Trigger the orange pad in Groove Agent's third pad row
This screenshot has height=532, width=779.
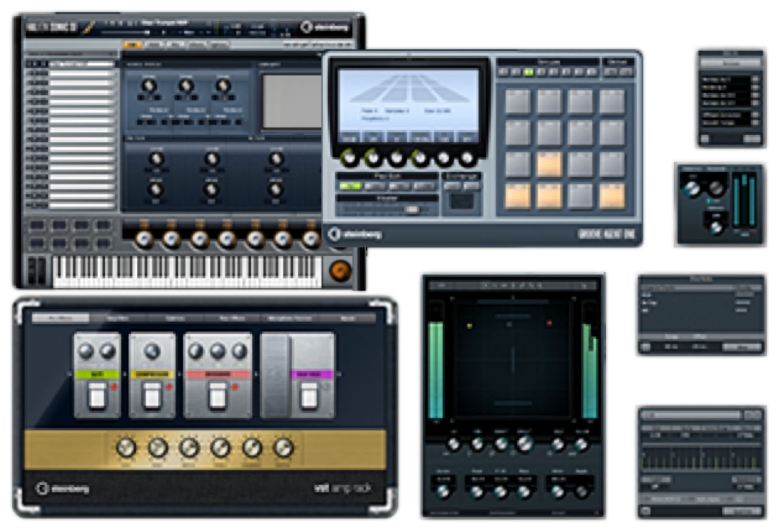point(549,164)
